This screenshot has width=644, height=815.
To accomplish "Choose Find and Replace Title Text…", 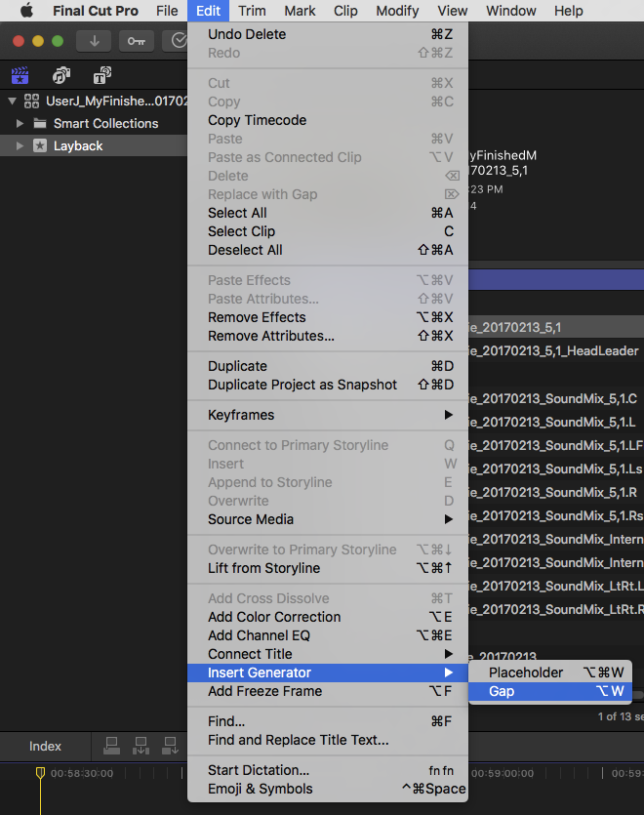I will tap(328, 740).
